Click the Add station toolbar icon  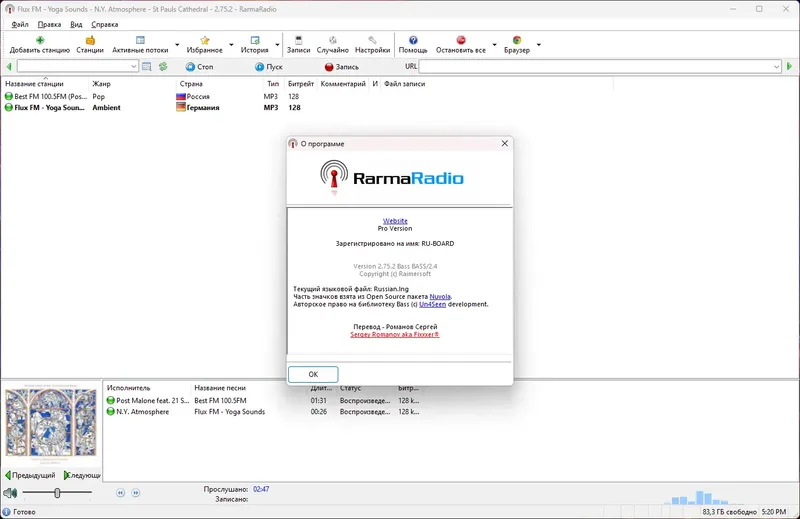(40, 44)
